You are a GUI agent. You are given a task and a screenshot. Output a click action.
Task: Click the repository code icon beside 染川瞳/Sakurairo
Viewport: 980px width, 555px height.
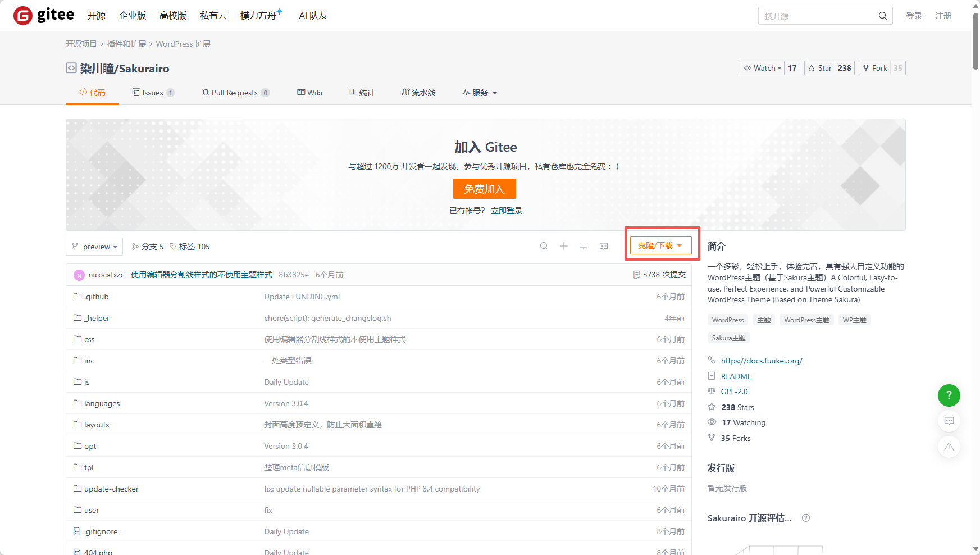point(71,68)
